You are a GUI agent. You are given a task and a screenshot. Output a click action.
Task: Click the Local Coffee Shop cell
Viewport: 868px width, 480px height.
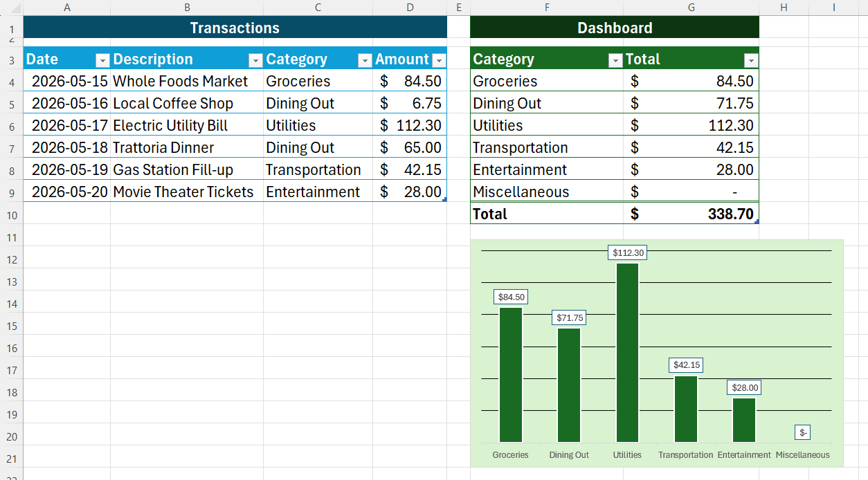(187, 103)
